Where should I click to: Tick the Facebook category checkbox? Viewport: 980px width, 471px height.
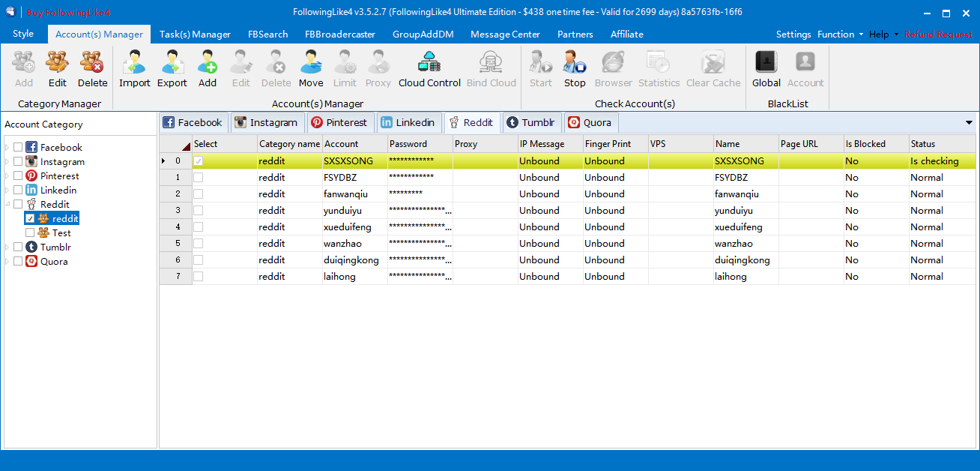point(18,148)
